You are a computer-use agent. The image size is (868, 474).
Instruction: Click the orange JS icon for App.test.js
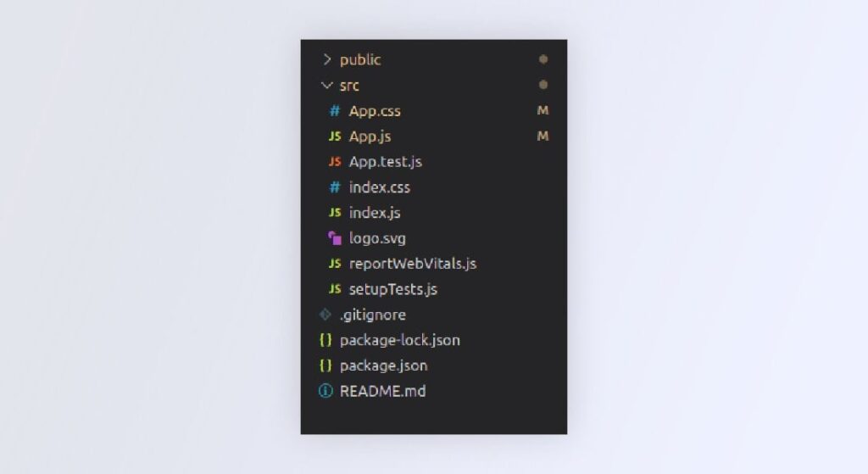tap(335, 162)
